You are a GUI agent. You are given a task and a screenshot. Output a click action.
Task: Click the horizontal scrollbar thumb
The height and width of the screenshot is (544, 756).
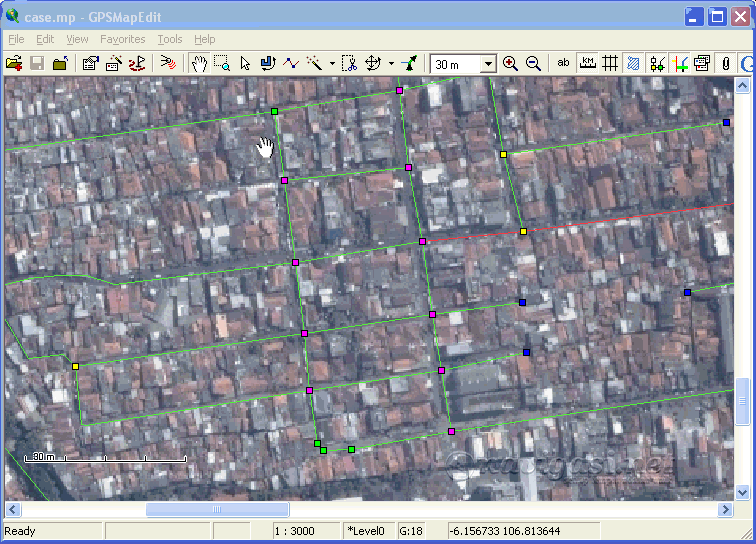[x=217, y=509]
